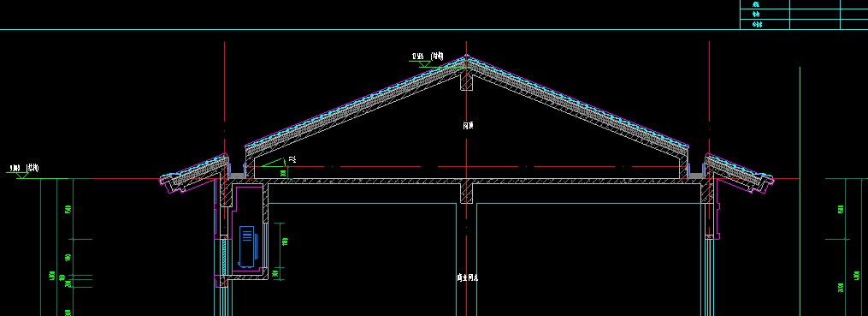Viewport: 868px width, 316px height.
Task: Click the top row label in the title block
Action: click(756, 4)
